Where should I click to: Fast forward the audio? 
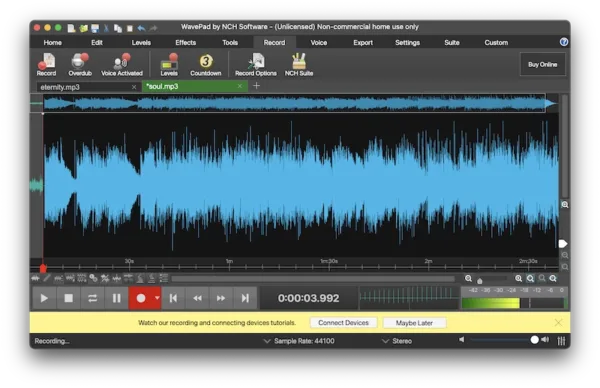coord(221,298)
